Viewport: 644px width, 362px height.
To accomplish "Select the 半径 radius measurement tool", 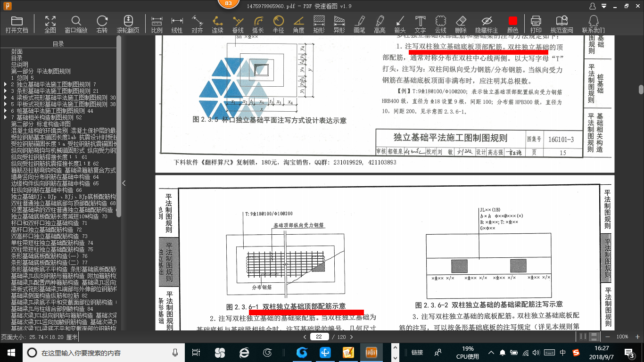I will tap(279, 24).
